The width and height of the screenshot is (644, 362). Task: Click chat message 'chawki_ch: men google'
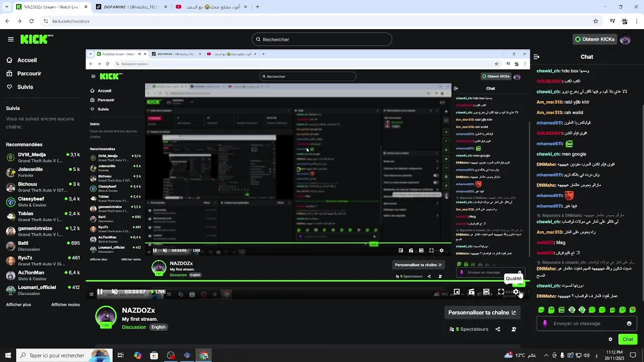click(x=562, y=155)
